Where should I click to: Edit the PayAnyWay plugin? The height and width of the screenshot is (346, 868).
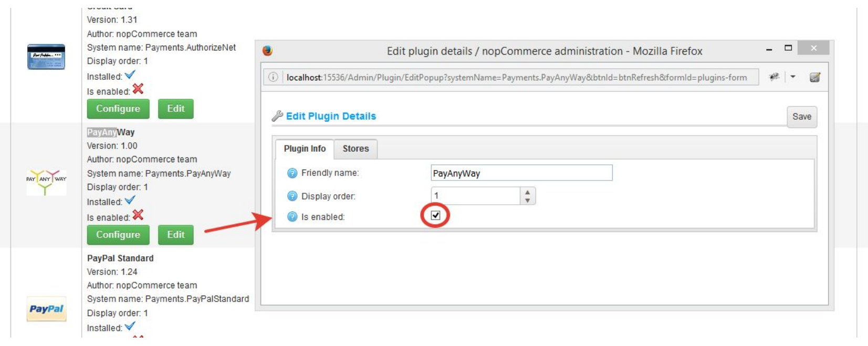click(x=176, y=235)
